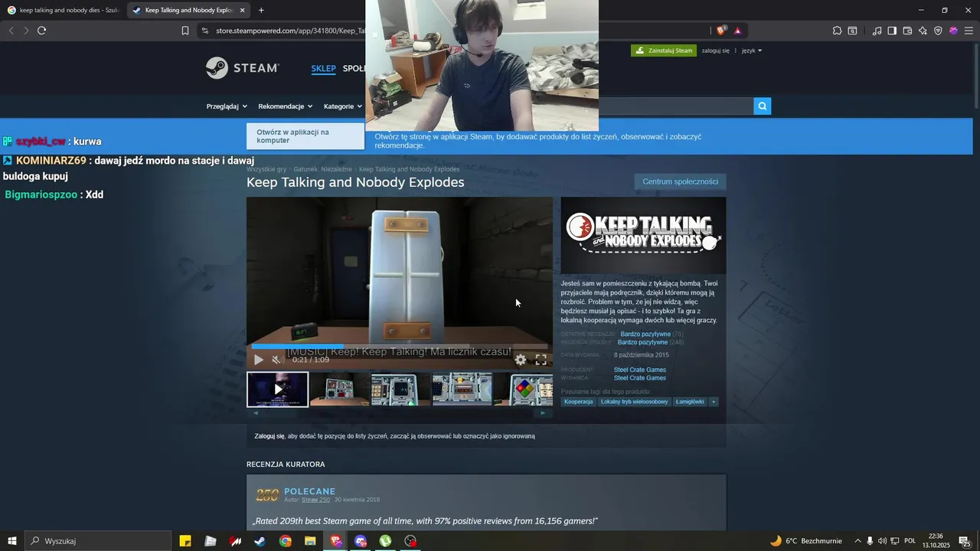Expand more tags with plus button

(x=714, y=402)
